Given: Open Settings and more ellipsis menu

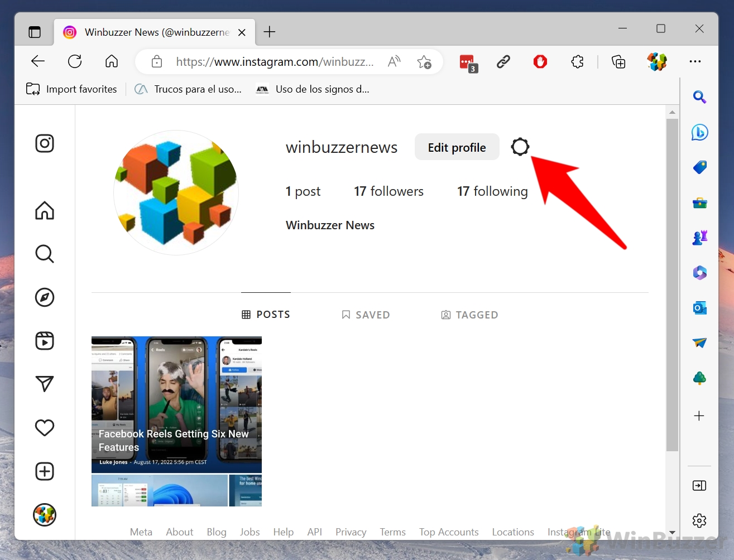Looking at the screenshot, I should (695, 61).
